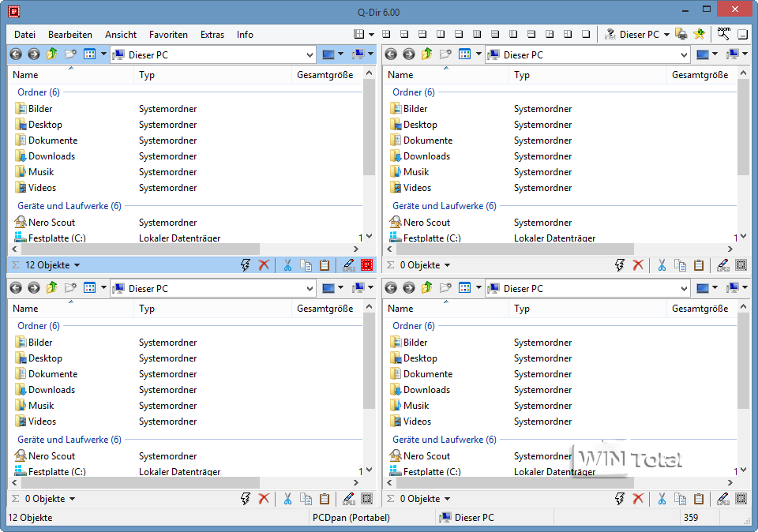Viewport: 758px width, 532px height.
Task: Go back in the top-left pane
Action: 16,54
